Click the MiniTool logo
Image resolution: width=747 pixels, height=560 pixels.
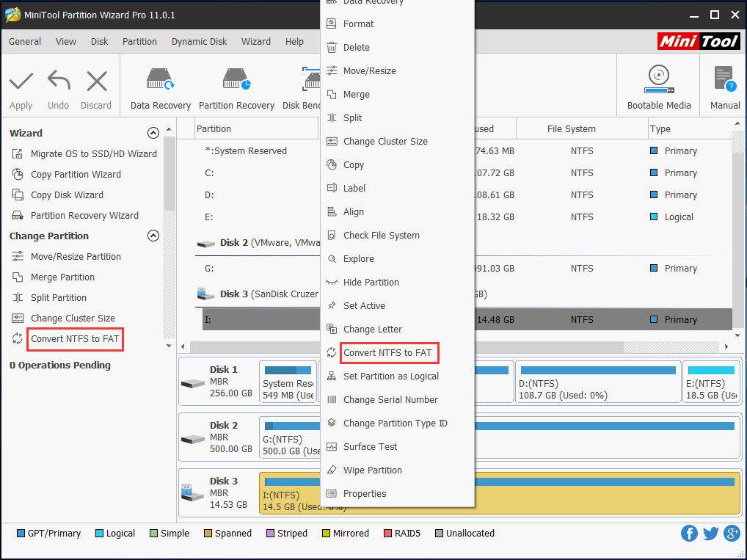point(699,41)
